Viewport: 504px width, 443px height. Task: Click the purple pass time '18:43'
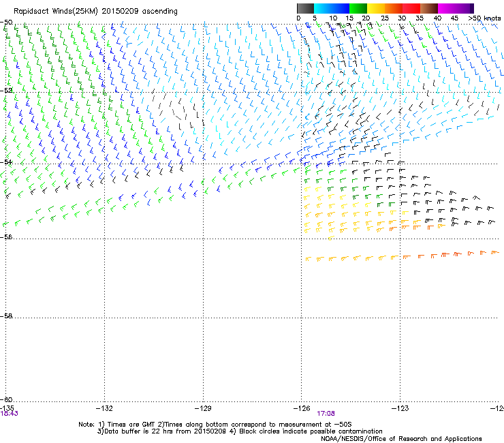10,414
